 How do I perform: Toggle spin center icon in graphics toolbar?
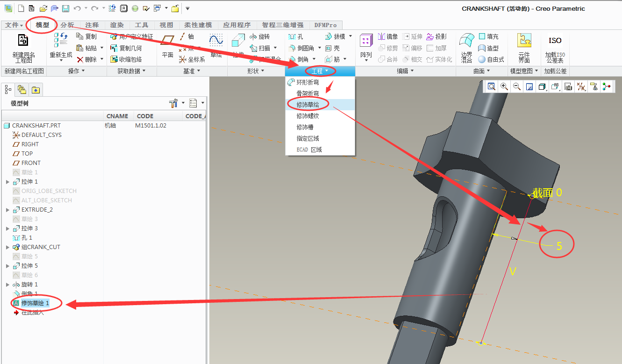[607, 86]
